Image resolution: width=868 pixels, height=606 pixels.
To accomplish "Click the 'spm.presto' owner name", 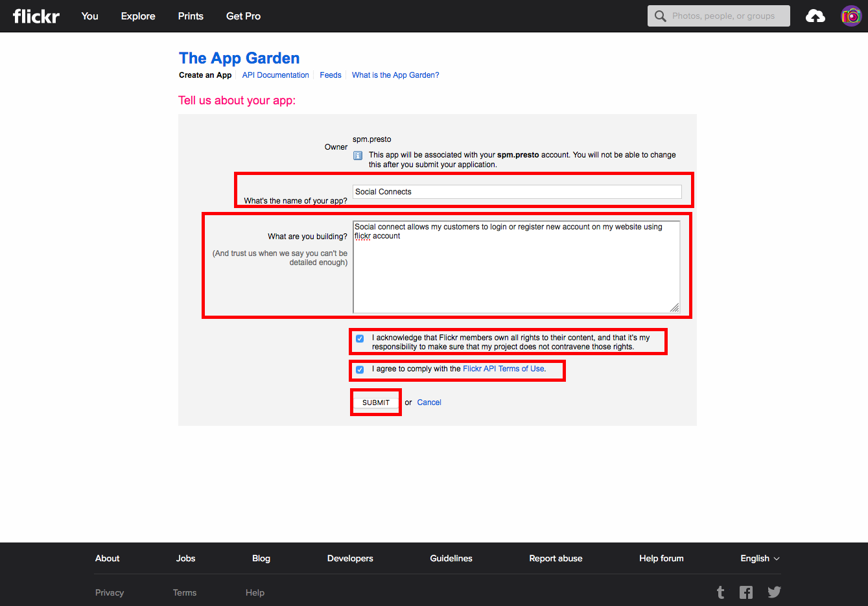I will 372,139.
